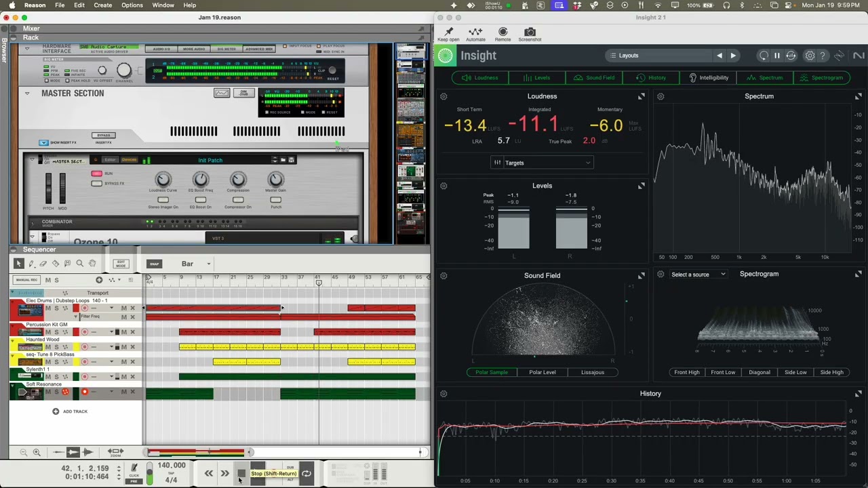The image size is (868, 488).
Task: Toggle Edit Mode in Sequencer
Action: point(121,264)
